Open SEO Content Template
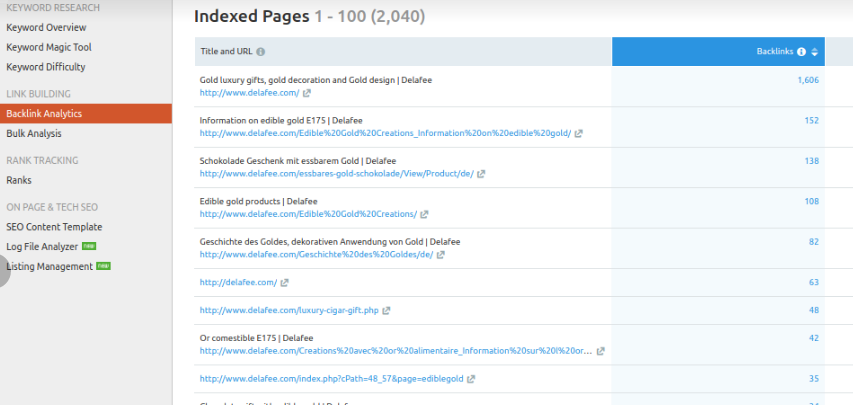Viewport: 853px width, 405px height. point(54,227)
